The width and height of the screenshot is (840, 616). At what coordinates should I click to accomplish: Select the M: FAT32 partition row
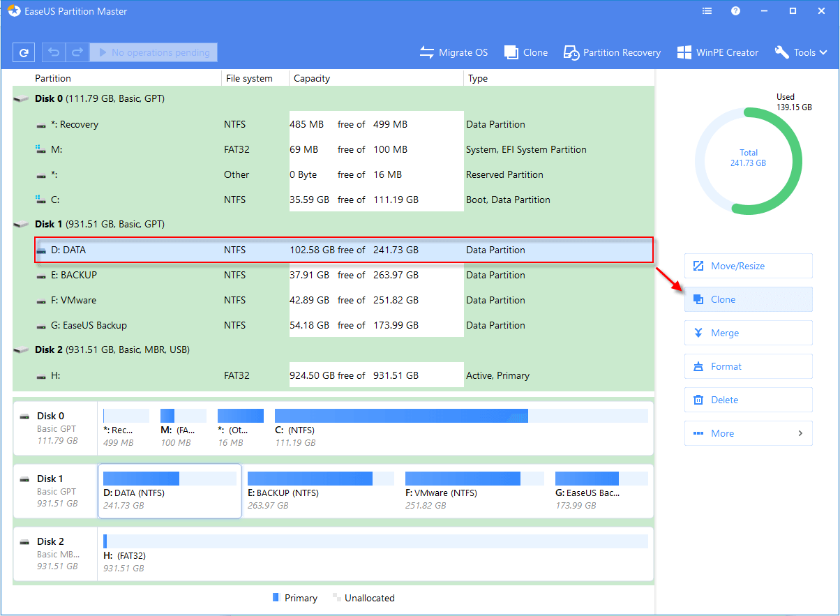[333, 149]
